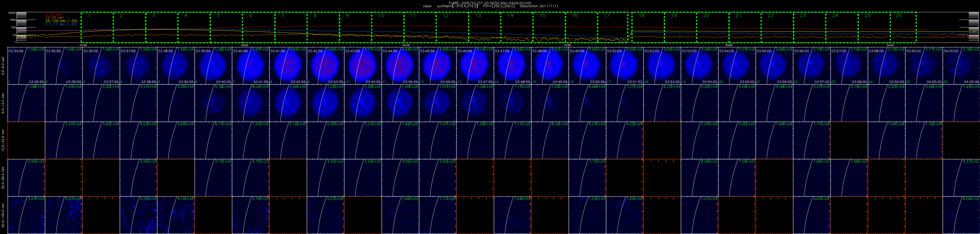Open the 6.0-12.0 keV image labeled 8.88E+04

tap(588, 103)
